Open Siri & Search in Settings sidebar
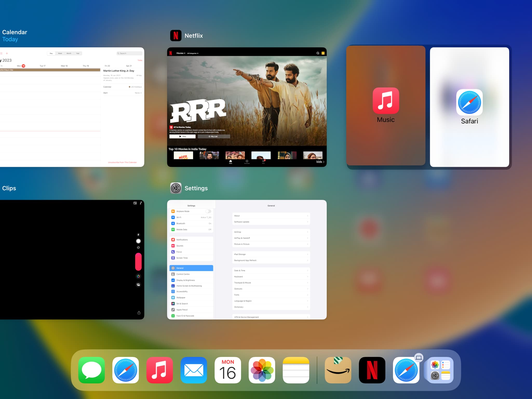Image resolution: width=532 pixels, height=399 pixels. point(191,304)
